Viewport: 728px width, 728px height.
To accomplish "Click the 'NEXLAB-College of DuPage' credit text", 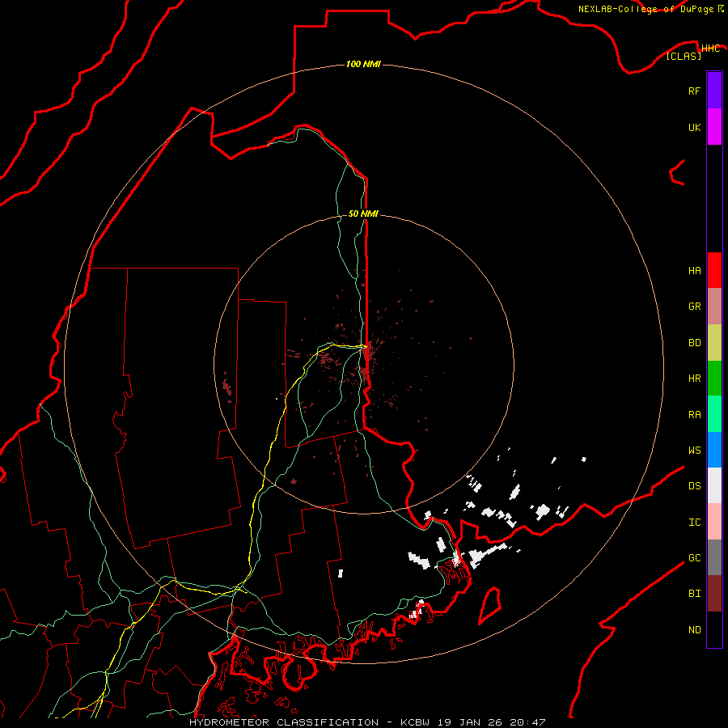I will tap(645, 9).
